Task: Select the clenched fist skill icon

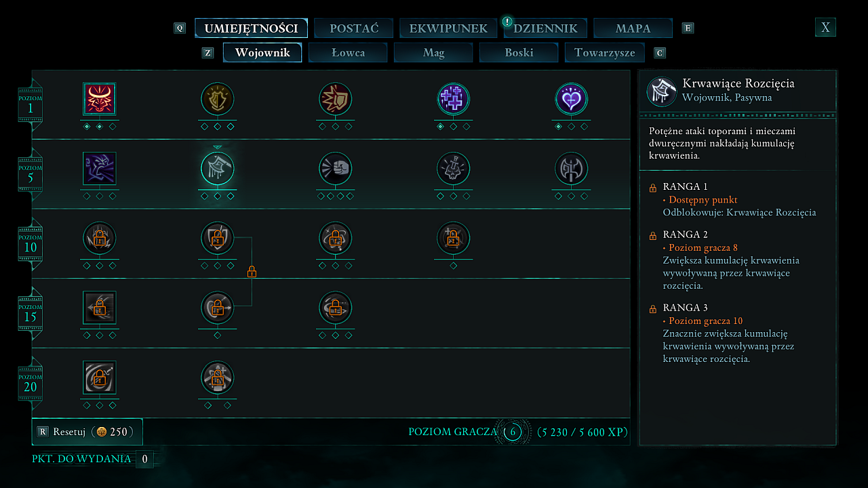Action: [336, 169]
